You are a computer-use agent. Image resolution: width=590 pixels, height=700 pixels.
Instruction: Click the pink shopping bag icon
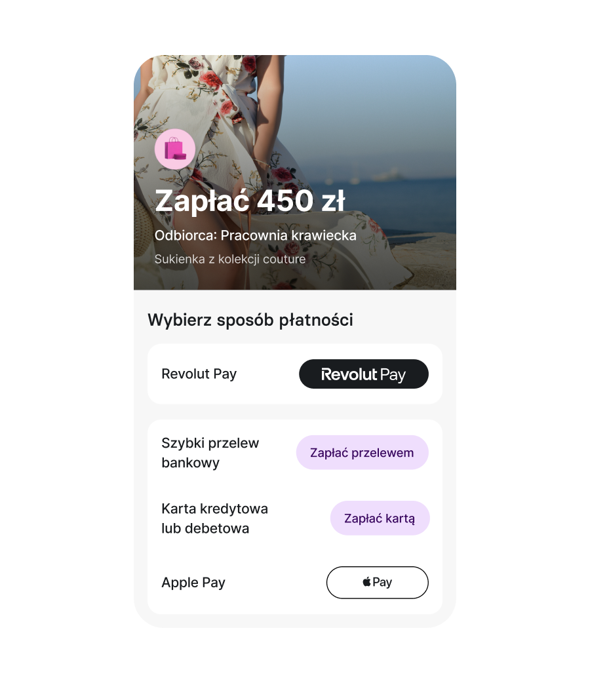[x=174, y=149]
